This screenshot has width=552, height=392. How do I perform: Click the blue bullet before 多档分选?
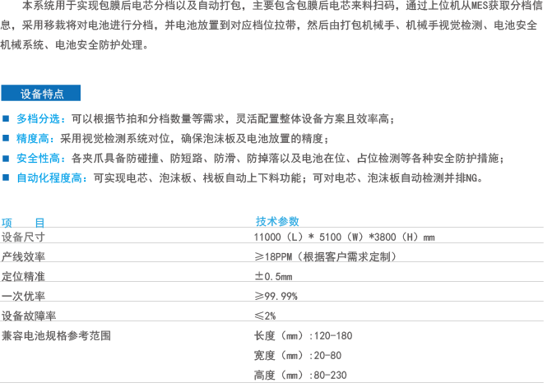(6, 118)
